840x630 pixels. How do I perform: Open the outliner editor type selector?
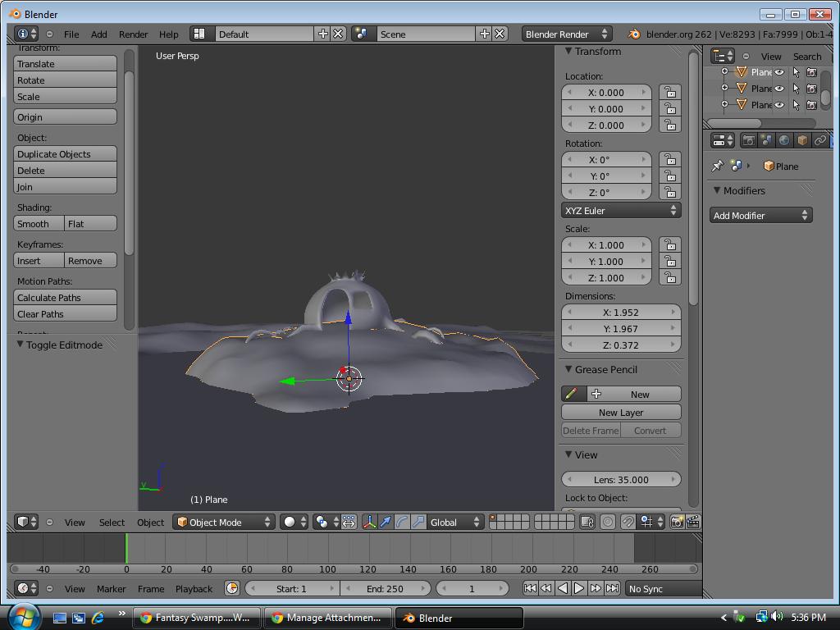[723, 56]
